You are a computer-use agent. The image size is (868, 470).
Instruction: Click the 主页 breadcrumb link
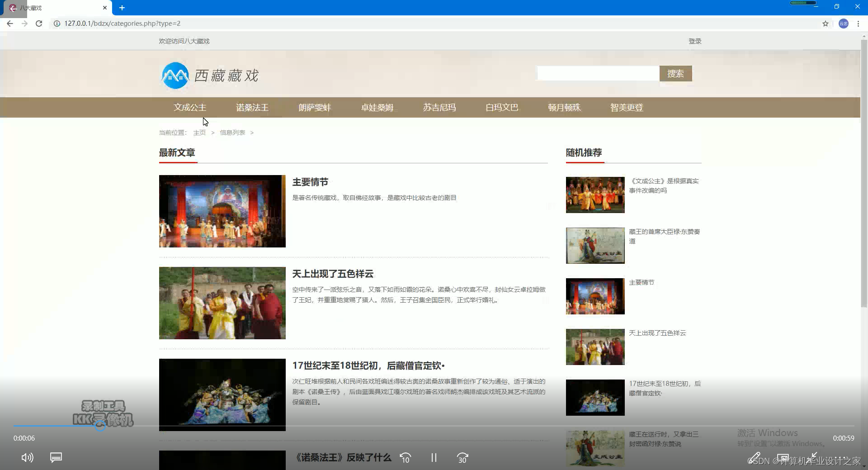(x=199, y=133)
